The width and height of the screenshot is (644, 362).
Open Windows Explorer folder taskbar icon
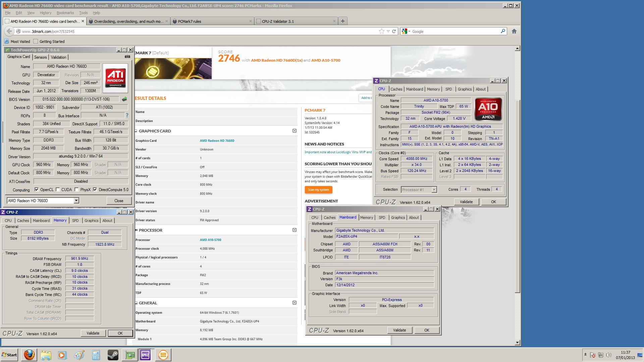click(x=46, y=355)
